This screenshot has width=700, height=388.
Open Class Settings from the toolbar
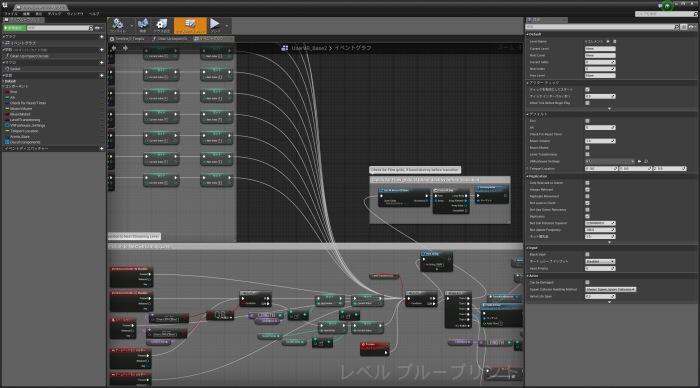click(162, 25)
